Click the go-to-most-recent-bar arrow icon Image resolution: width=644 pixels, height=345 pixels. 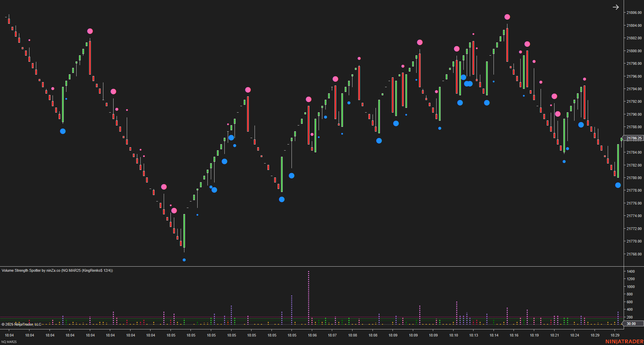point(616,7)
